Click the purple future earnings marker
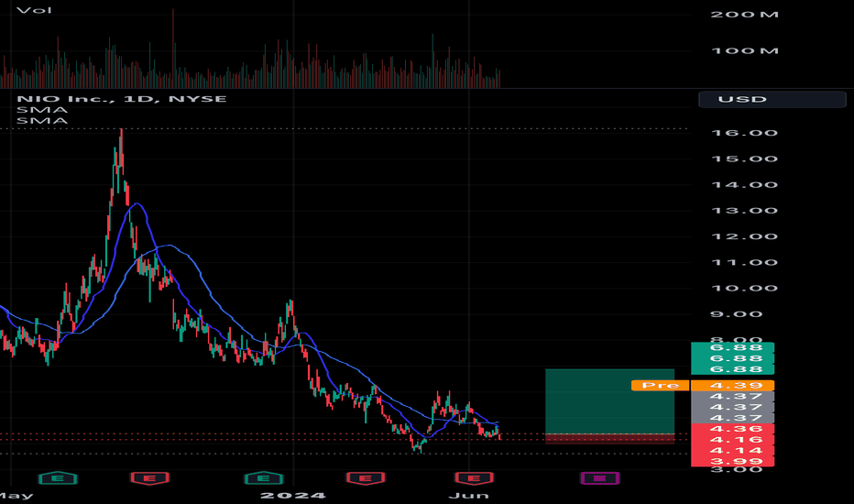 pos(599,478)
